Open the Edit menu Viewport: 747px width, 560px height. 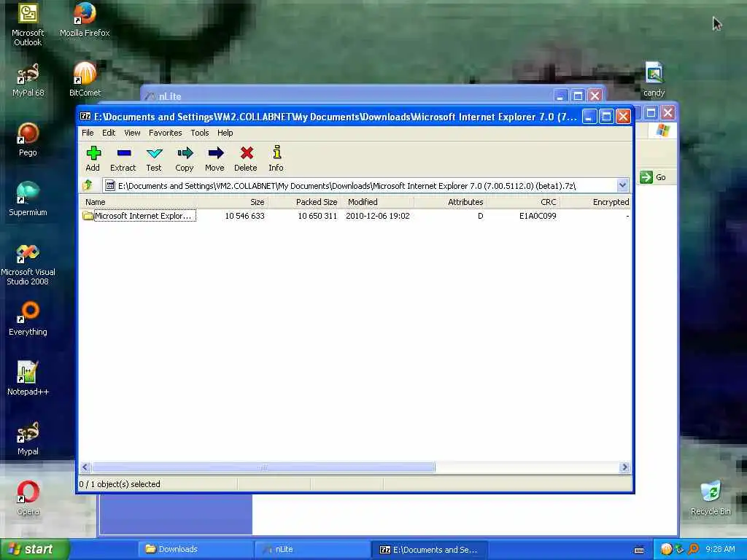click(x=109, y=133)
